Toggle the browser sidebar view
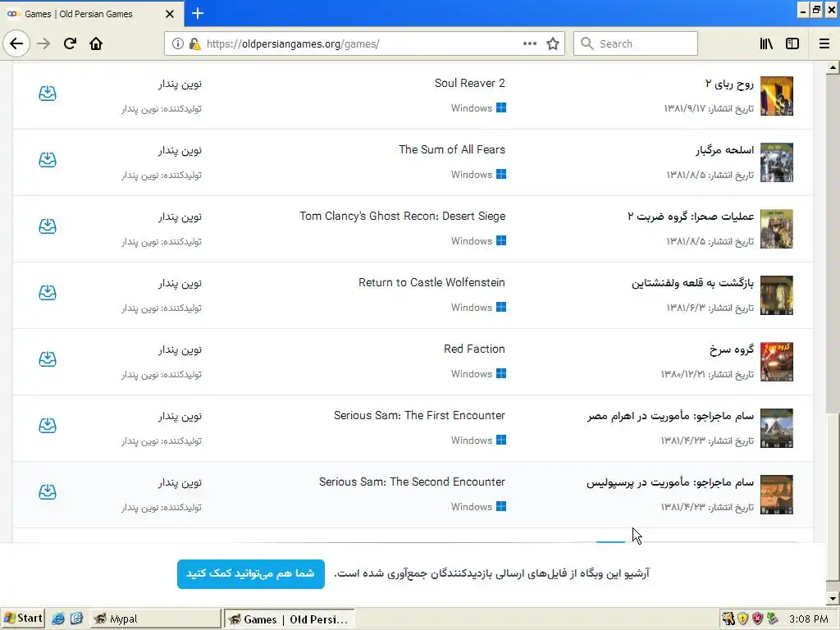 (792, 43)
